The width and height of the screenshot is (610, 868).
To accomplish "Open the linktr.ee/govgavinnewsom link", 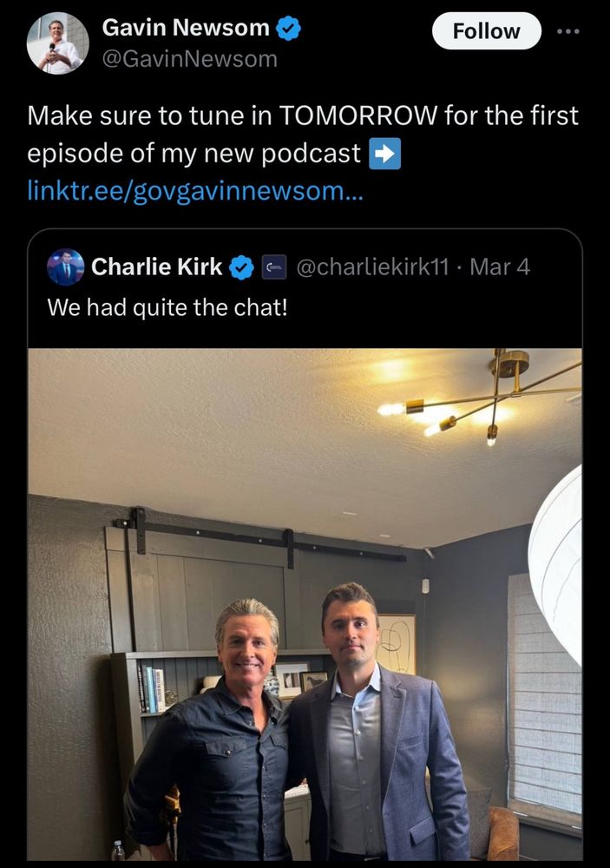I will (195, 191).
